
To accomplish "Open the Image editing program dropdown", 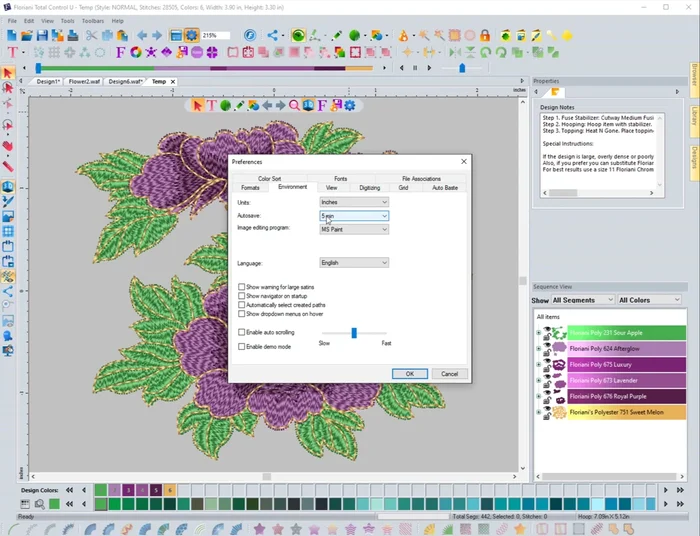I will pos(353,229).
